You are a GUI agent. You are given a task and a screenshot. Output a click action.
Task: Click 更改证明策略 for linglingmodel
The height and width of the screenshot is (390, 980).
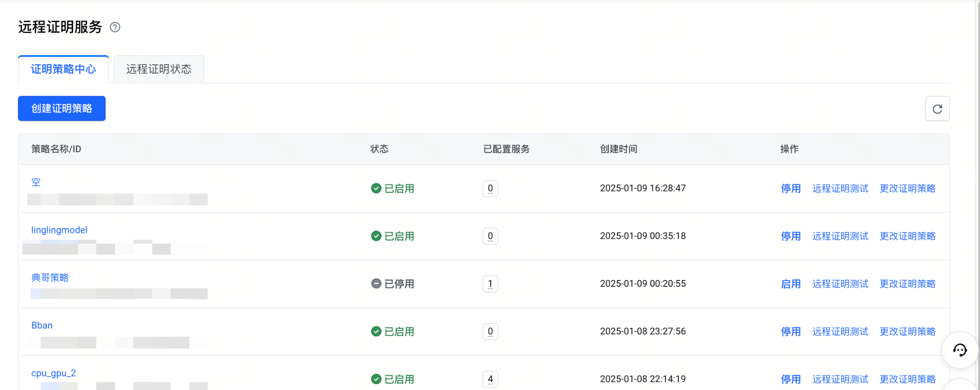coord(908,236)
